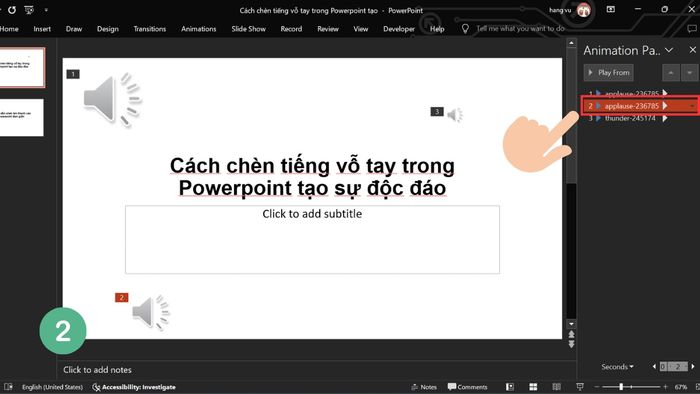Open the Slide Show ribbon tab
This screenshot has height=394, width=700.
(x=249, y=29)
